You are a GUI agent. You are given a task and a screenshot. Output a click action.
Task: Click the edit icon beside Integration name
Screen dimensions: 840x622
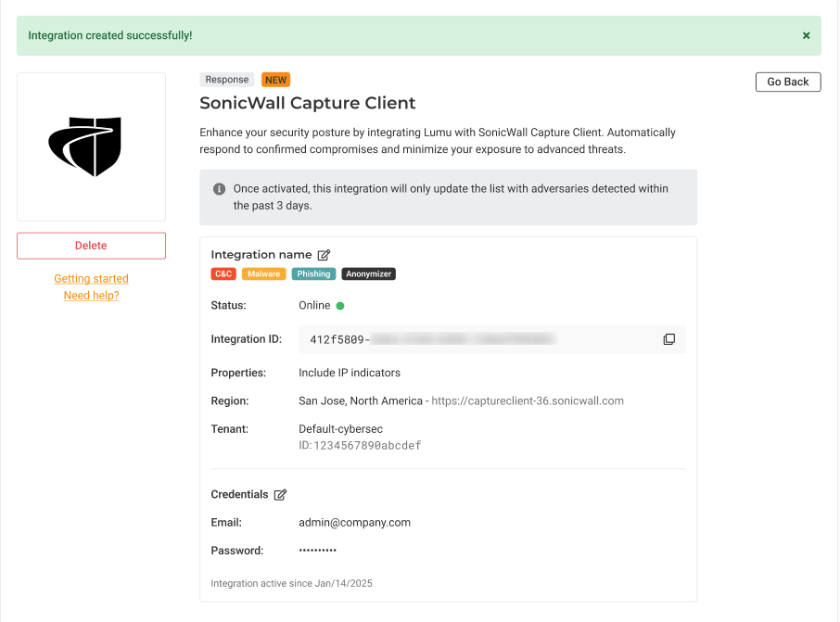(x=324, y=255)
